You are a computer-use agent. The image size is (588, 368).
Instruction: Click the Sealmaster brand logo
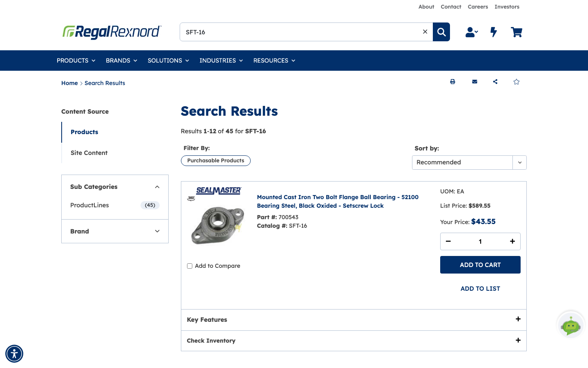point(218,191)
